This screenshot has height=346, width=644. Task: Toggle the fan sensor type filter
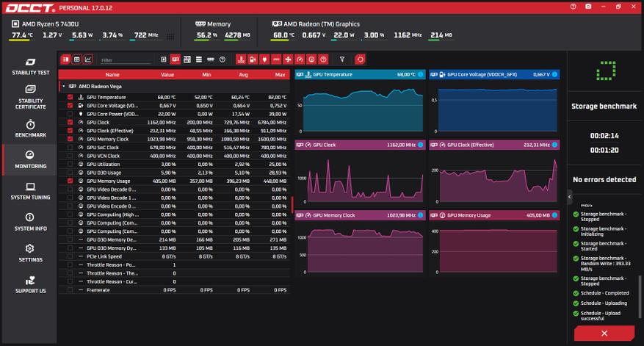tap(288, 60)
